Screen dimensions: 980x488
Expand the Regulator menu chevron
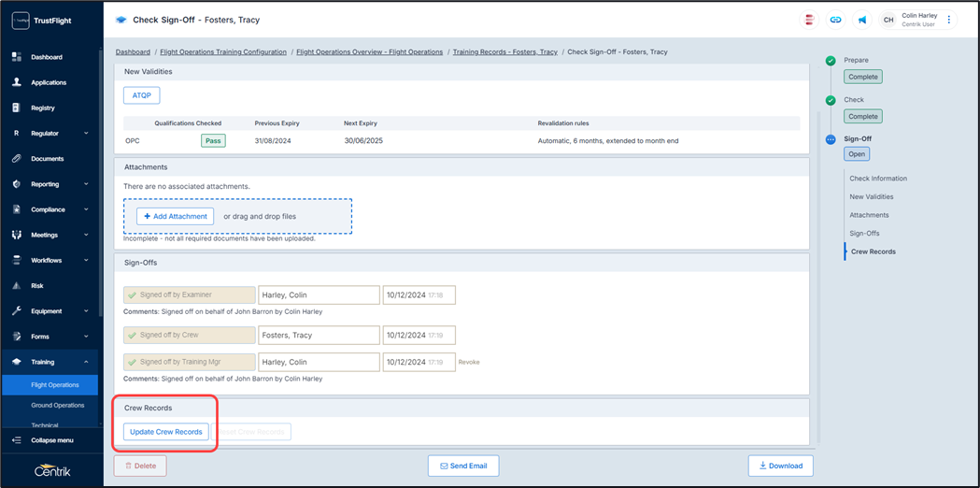[x=86, y=134]
